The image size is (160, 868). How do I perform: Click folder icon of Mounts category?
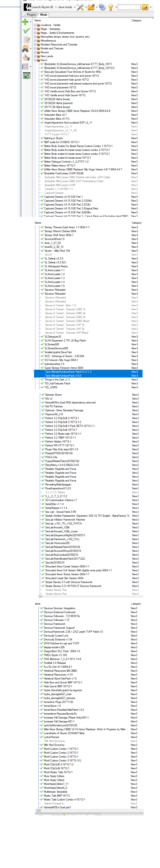pyautogui.click(x=38, y=52)
